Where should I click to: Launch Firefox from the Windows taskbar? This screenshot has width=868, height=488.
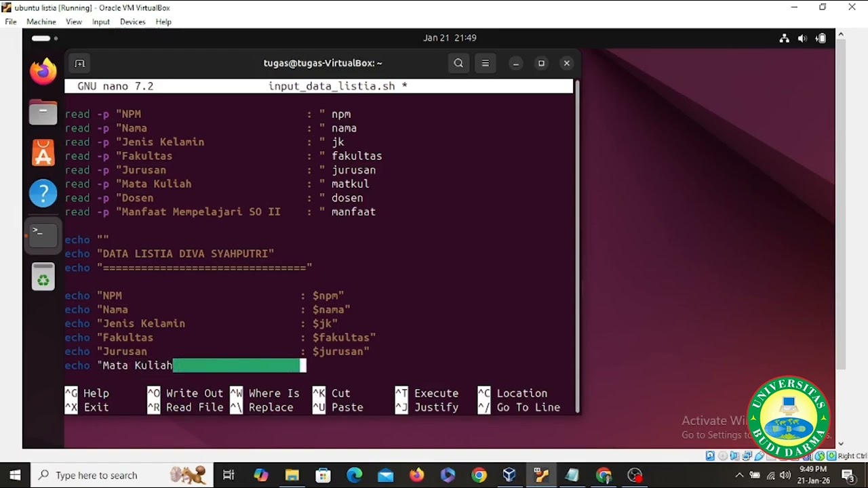click(x=416, y=475)
